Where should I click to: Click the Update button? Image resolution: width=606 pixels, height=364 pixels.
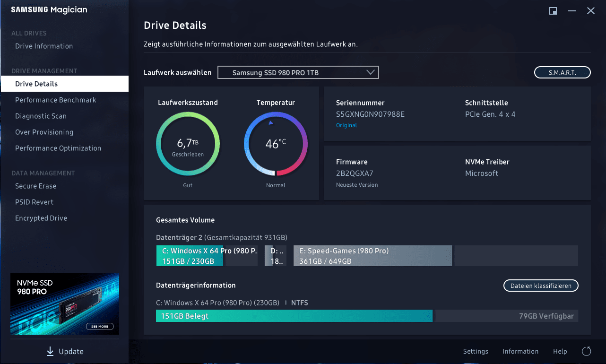64,351
